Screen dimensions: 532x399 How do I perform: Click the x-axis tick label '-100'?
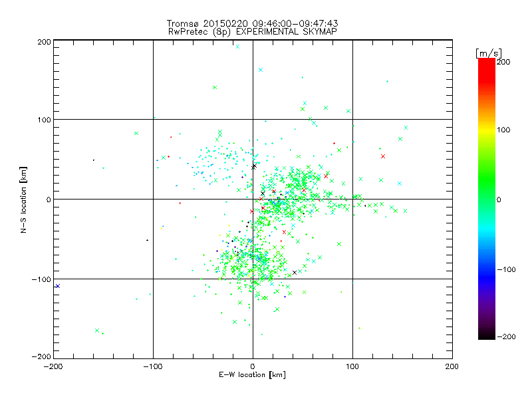(x=153, y=366)
